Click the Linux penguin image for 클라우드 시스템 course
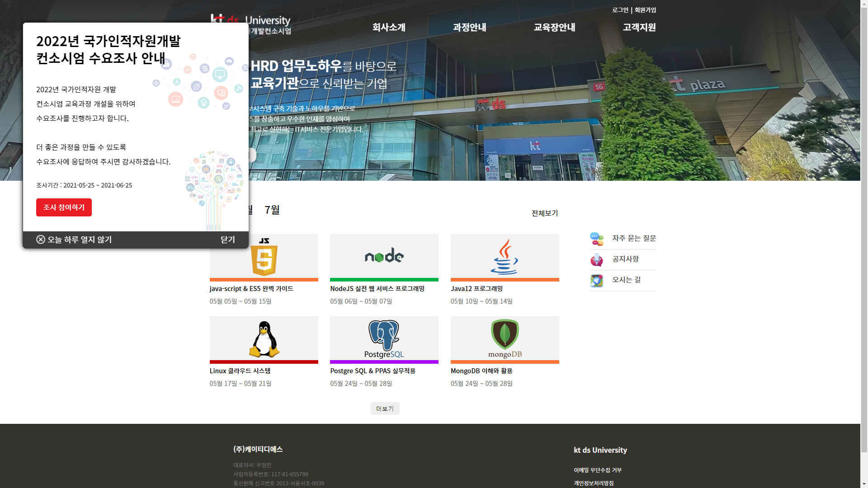The image size is (868, 488). tap(264, 339)
